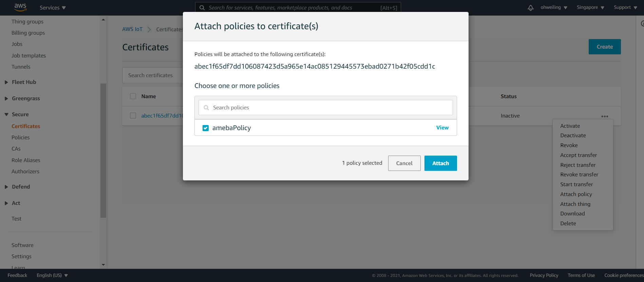This screenshot has height=282, width=644.
Task: Open Job templates in the sidebar
Action: [29, 56]
